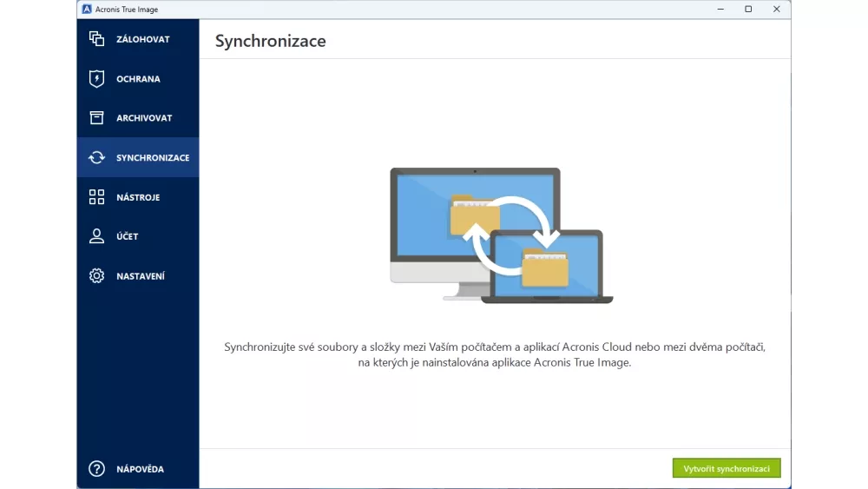Click the Účet person silhouette icon
The width and height of the screenshot is (868, 489).
pos(96,236)
